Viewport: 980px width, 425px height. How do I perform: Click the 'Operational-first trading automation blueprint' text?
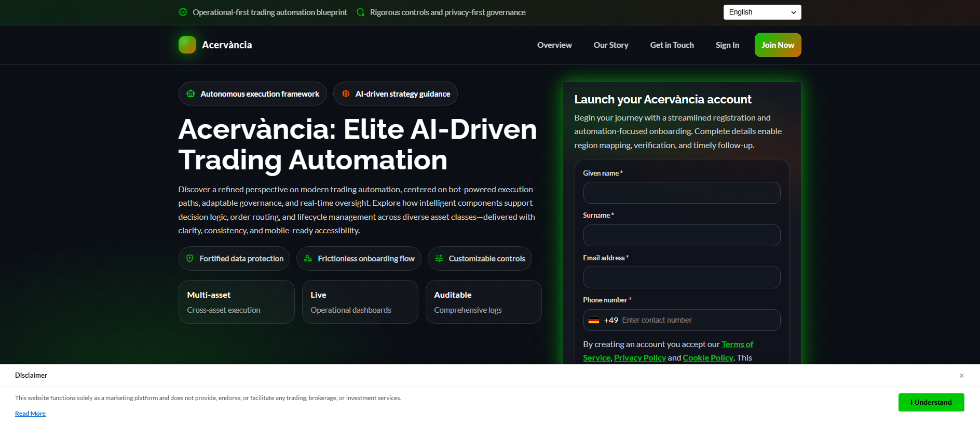click(270, 12)
